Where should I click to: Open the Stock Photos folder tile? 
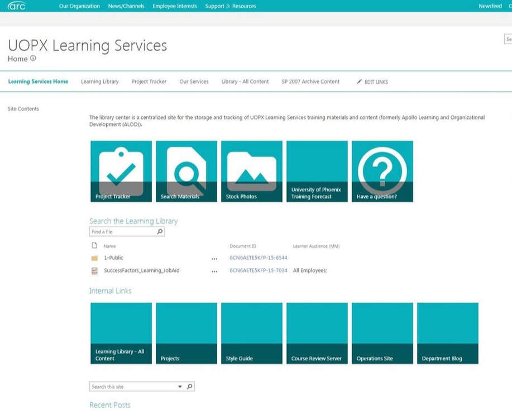(x=252, y=171)
